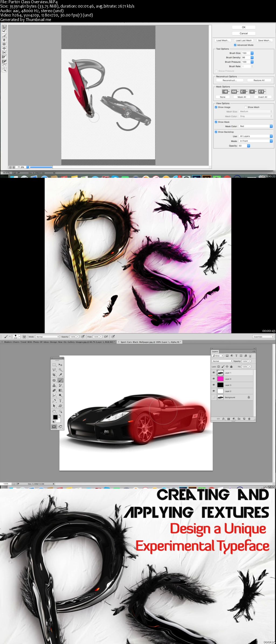Turn off Show Backdrop checkbox
276x644 pixels.
point(216,132)
